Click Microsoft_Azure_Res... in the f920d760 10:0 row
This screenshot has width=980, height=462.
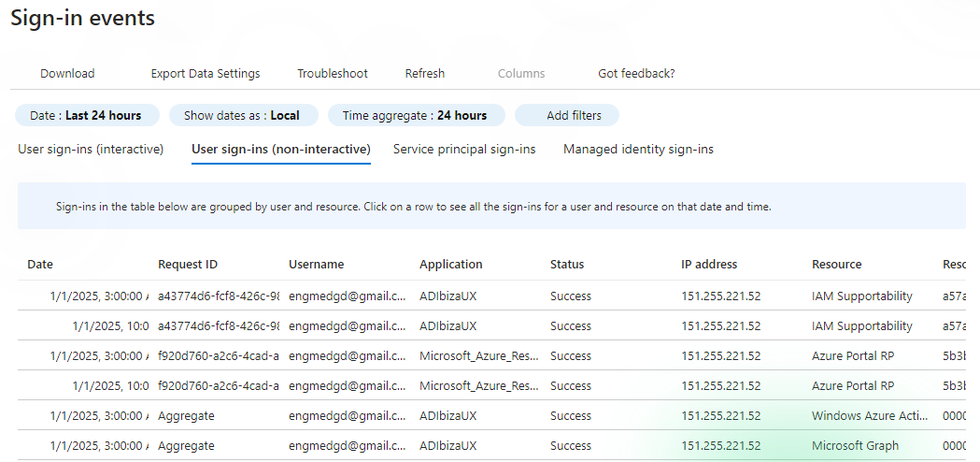coord(478,385)
